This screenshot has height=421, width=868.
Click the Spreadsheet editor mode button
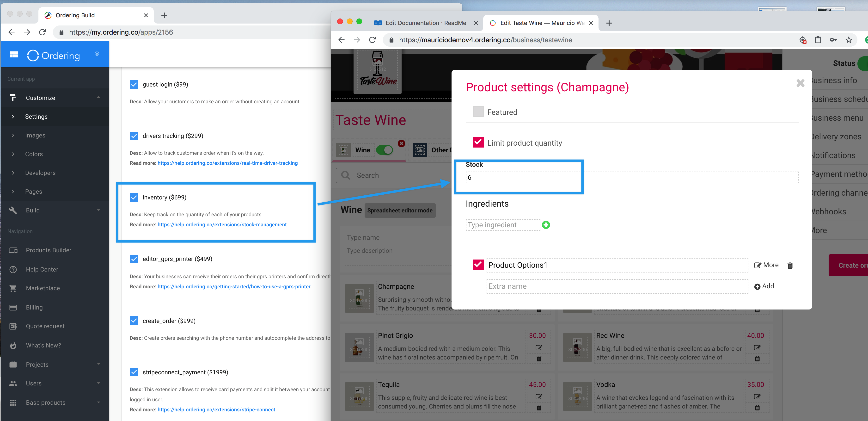(x=400, y=210)
